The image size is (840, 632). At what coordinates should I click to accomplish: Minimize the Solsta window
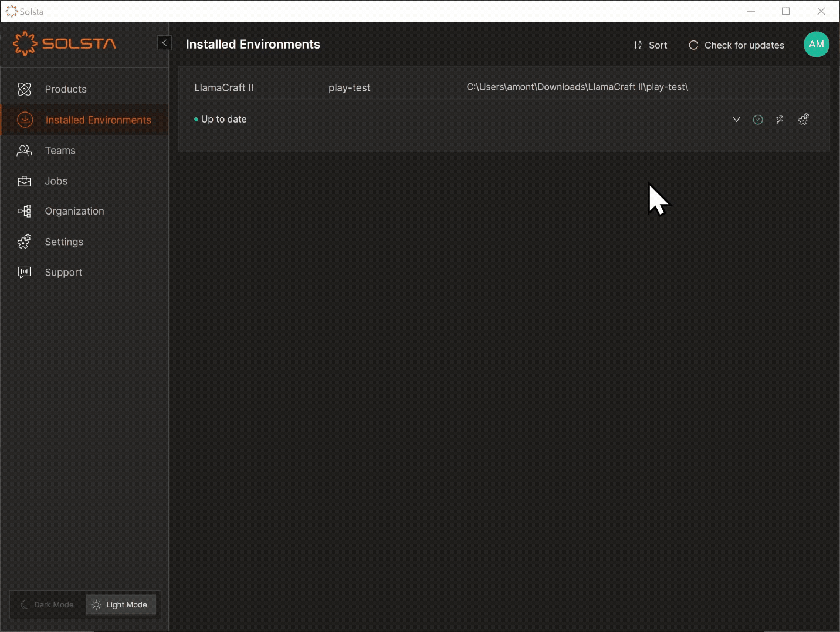point(751,11)
